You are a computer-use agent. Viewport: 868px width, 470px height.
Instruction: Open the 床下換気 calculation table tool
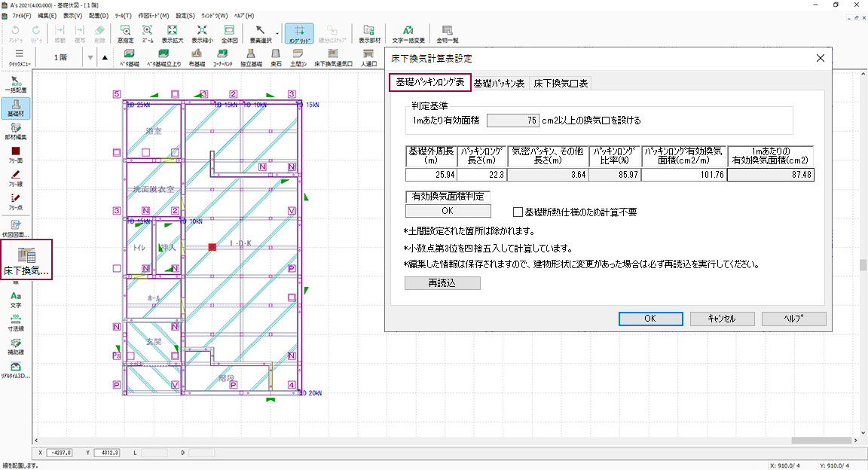click(26, 260)
